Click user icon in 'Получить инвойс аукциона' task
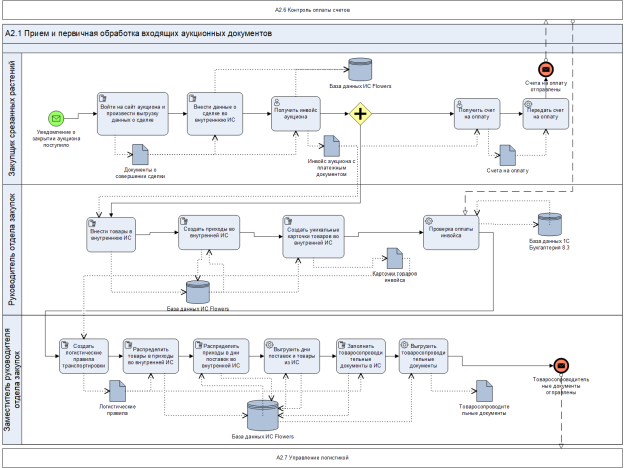 [x=277, y=103]
